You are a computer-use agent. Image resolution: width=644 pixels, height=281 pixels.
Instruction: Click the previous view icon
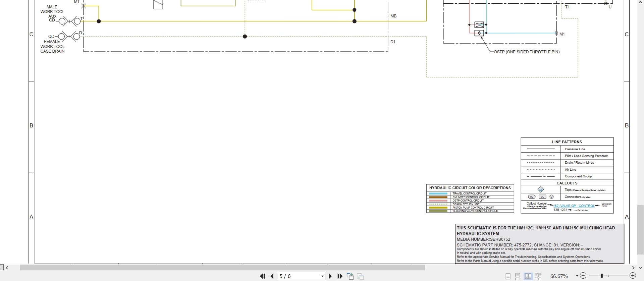tap(350, 276)
